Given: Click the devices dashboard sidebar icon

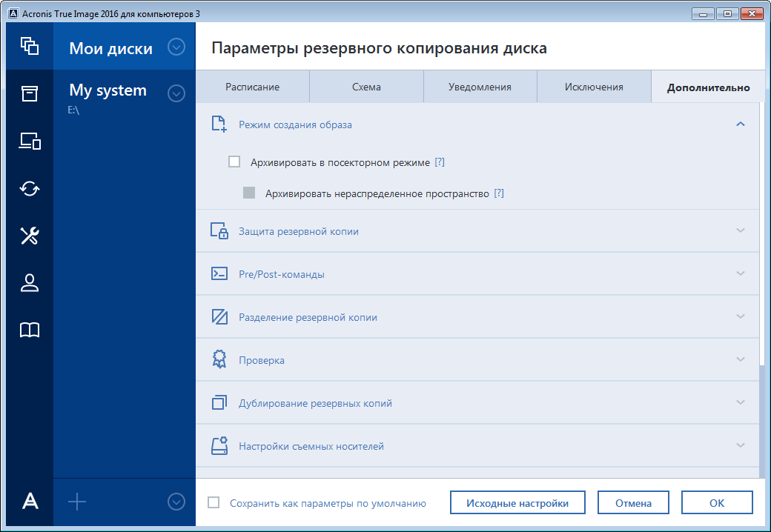Looking at the screenshot, I should click(30, 141).
